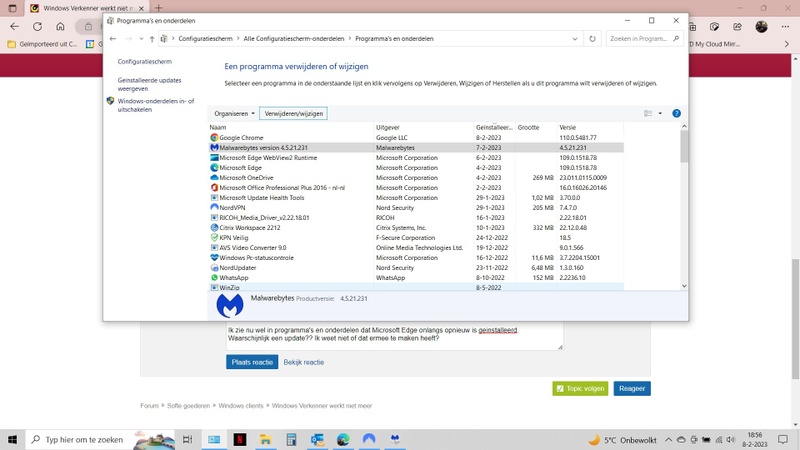Open Task View on the taskbar
800x450 pixels.
tap(188, 439)
